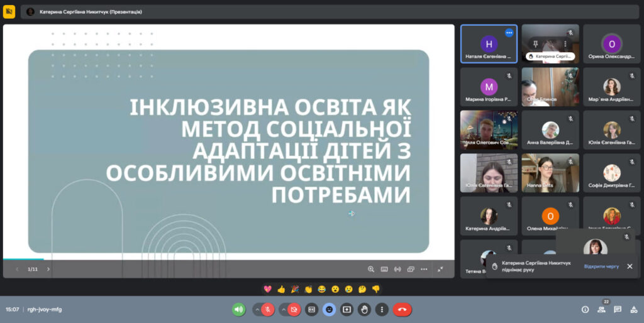The image size is (644, 323).
Task: Turn on closed captions
Action: click(x=311, y=309)
